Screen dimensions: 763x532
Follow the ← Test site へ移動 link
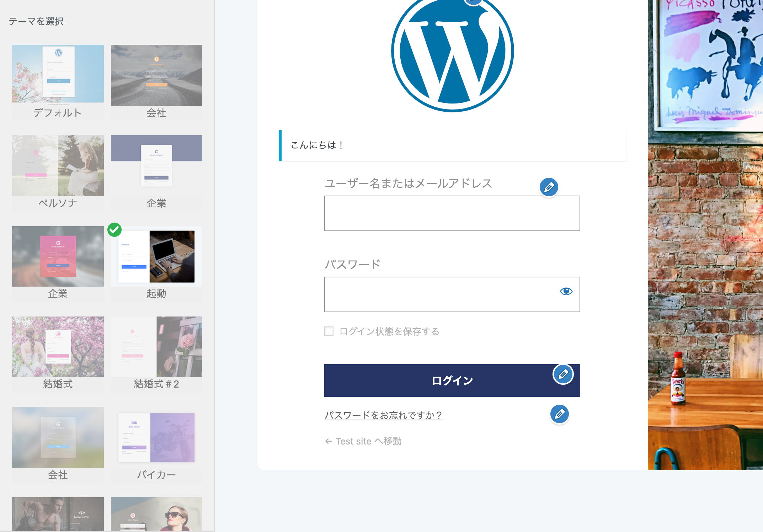pos(363,441)
